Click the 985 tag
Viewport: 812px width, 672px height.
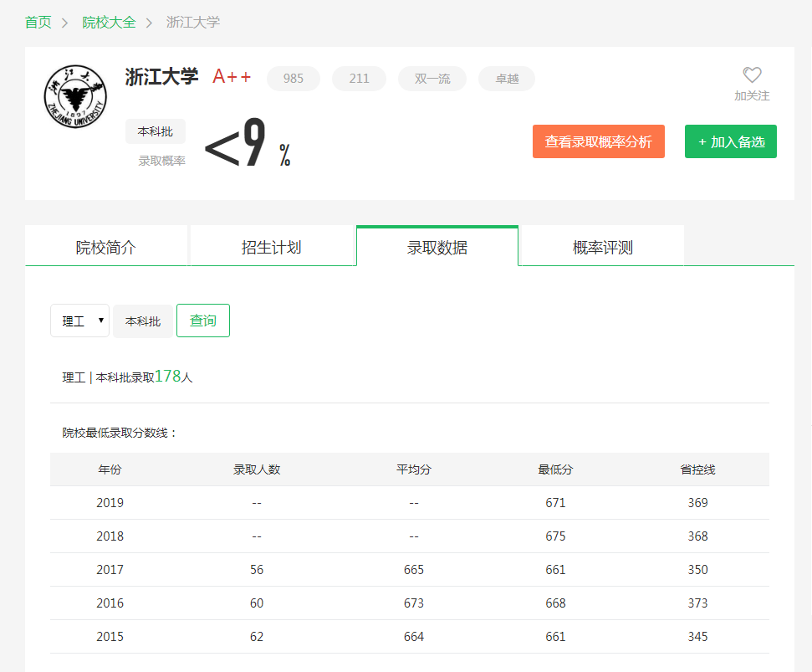(x=294, y=79)
